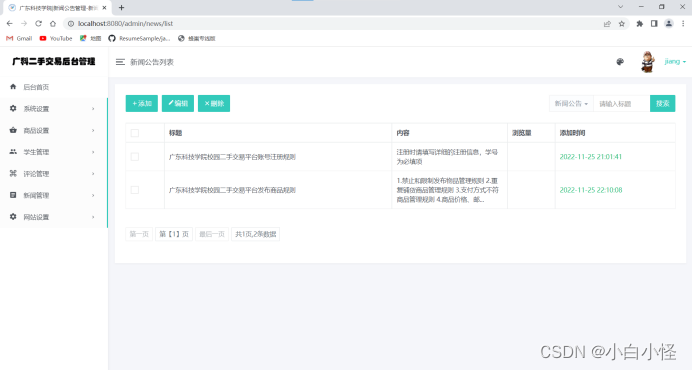Click the command icon beside 评论管理
This screenshot has width=692, height=370.
coord(13,174)
